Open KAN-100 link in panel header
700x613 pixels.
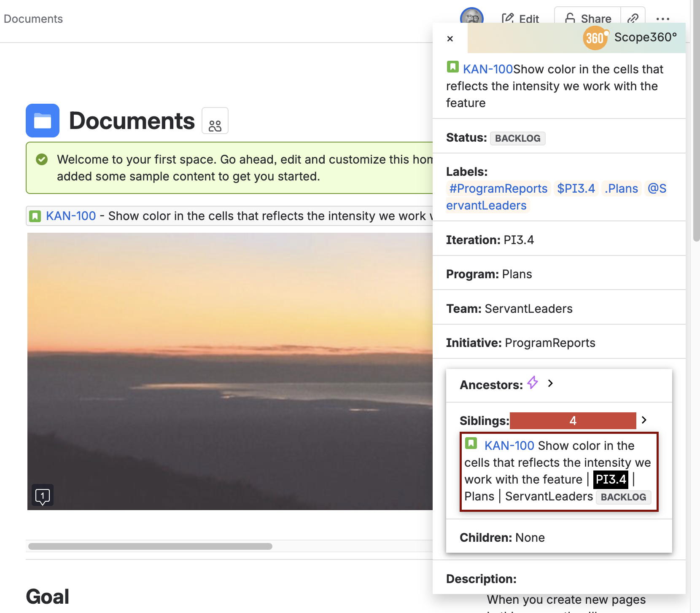pyautogui.click(x=488, y=69)
